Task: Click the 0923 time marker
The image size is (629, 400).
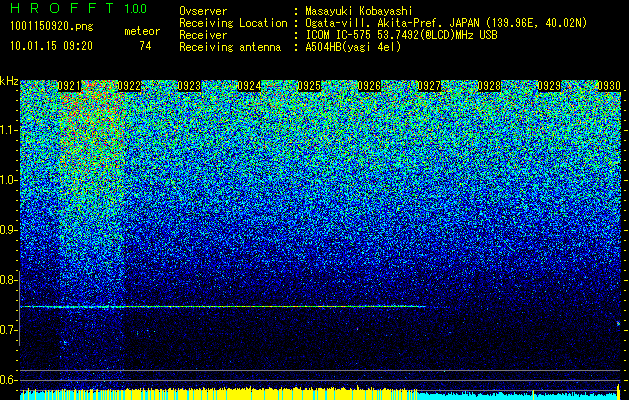Action: [189, 86]
